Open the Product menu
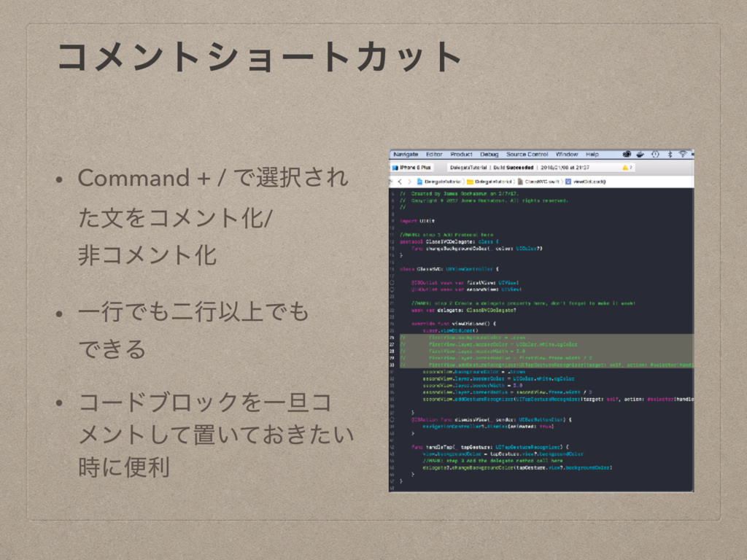 [x=461, y=155]
